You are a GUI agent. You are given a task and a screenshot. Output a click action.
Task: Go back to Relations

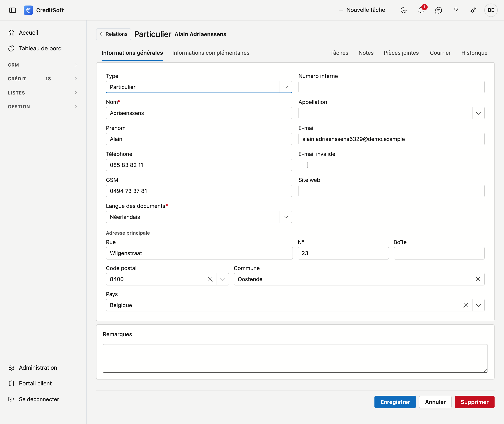click(113, 34)
